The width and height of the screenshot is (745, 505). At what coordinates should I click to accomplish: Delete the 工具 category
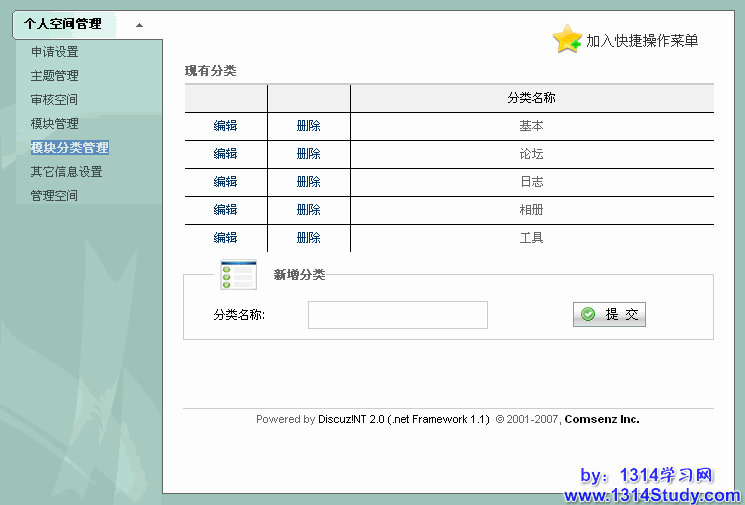click(308, 238)
